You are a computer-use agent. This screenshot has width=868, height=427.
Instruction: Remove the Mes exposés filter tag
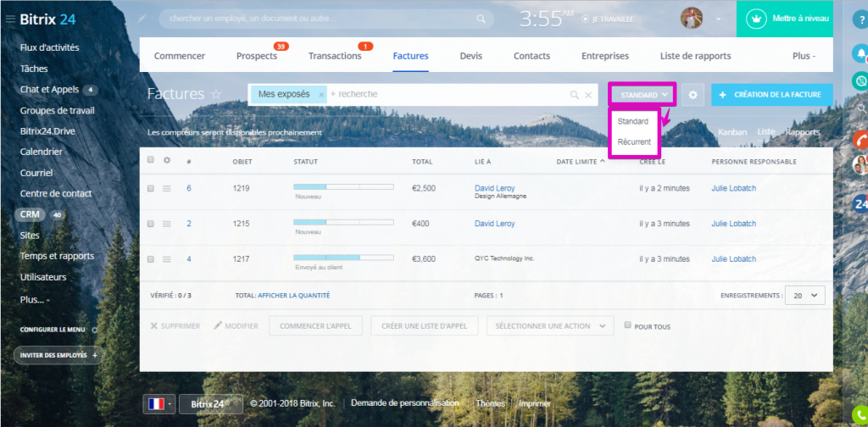(x=321, y=95)
